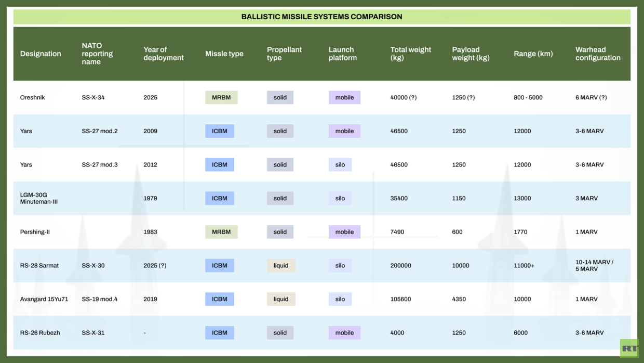Select the 'SS-X-30' NATO name cell
This screenshot has width=644, height=363.
click(93, 265)
